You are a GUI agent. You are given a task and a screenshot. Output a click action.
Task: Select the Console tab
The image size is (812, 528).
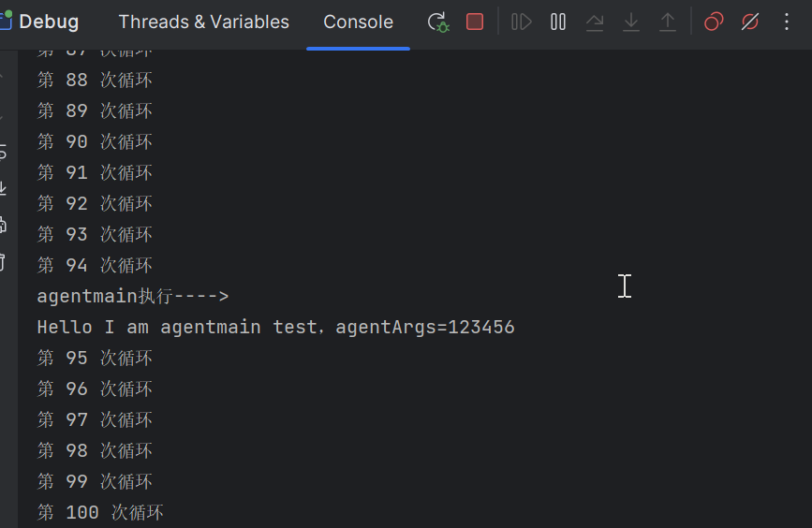pyautogui.click(x=359, y=22)
